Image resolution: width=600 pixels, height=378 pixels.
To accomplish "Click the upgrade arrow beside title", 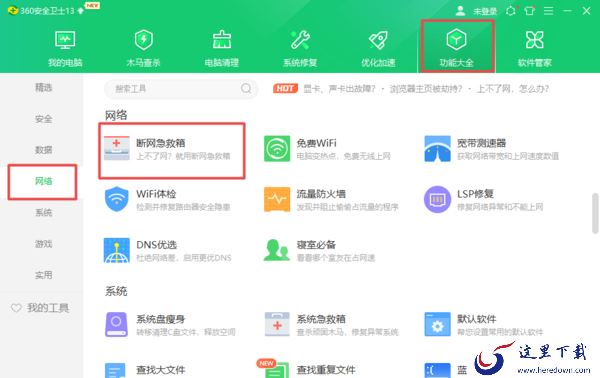I will [x=80, y=11].
